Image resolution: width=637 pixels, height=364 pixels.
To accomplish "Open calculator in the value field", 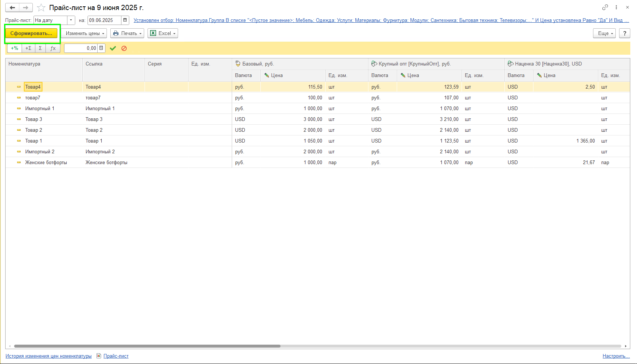I will pos(101,48).
